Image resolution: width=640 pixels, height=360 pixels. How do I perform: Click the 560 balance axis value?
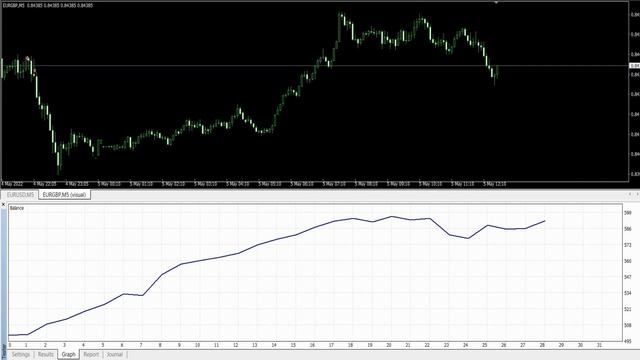pyautogui.click(x=627, y=261)
